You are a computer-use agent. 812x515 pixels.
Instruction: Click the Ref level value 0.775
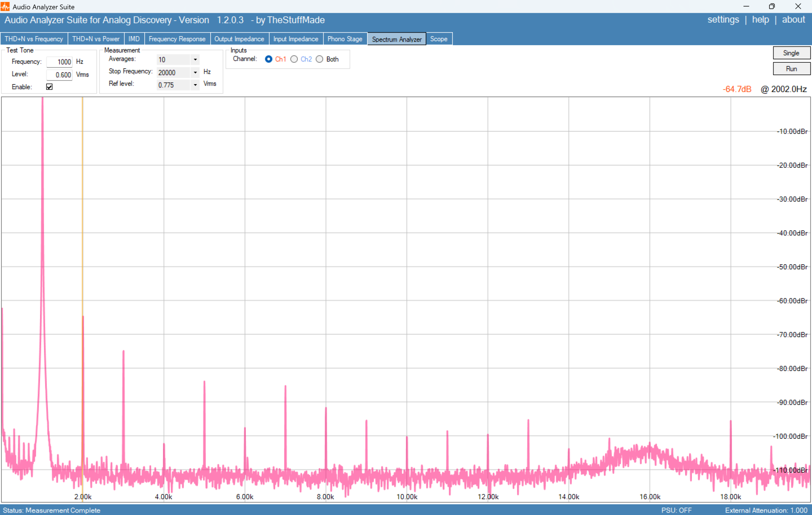pyautogui.click(x=174, y=85)
